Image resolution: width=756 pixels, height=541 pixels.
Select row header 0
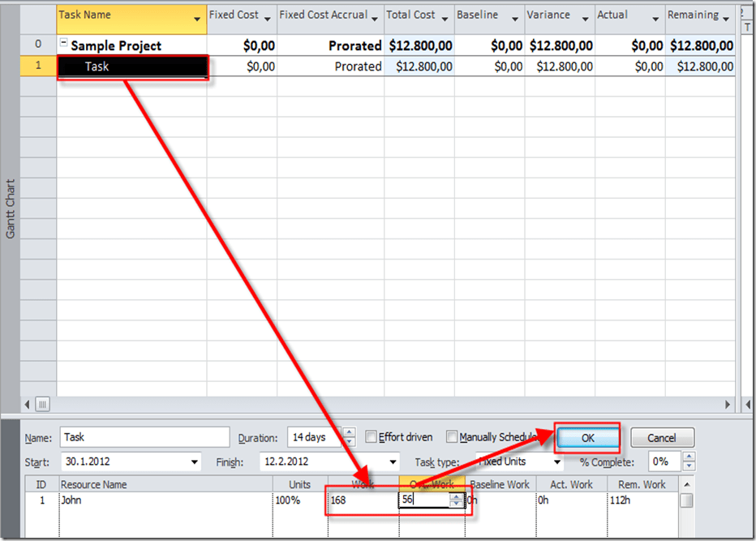tap(38, 45)
